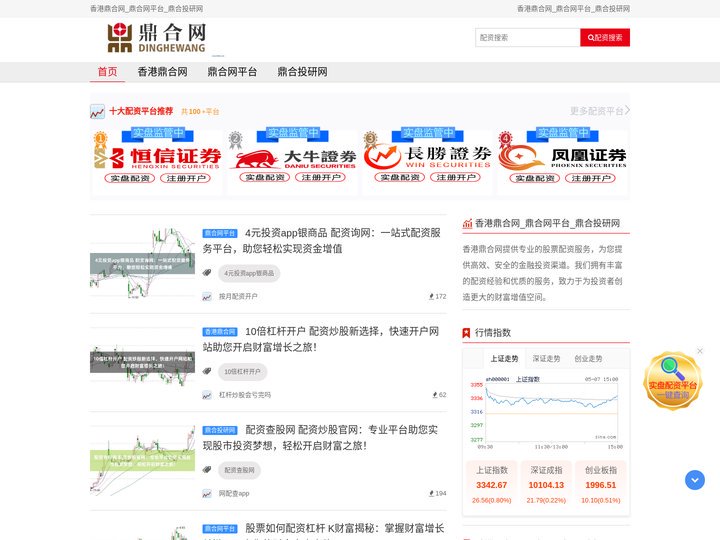The width and height of the screenshot is (720, 540).
Task: Click the tag pill 4元投资app银商品
Action: click(249, 273)
